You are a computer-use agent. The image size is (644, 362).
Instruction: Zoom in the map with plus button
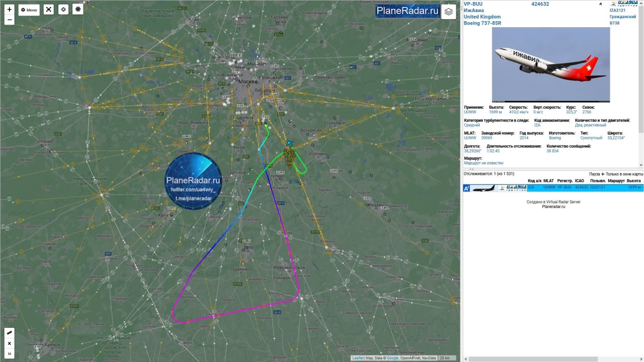coord(10,10)
